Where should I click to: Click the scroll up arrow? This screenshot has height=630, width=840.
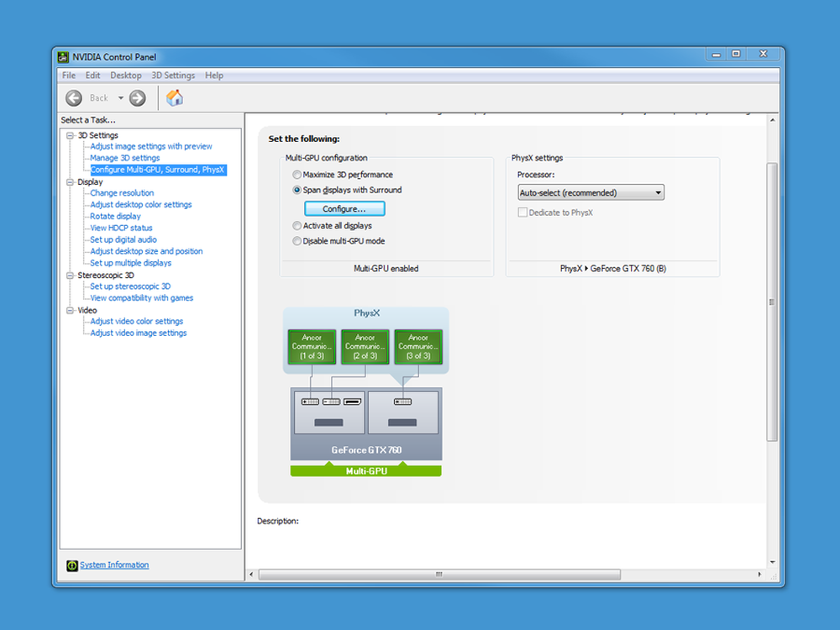pyautogui.click(x=772, y=120)
